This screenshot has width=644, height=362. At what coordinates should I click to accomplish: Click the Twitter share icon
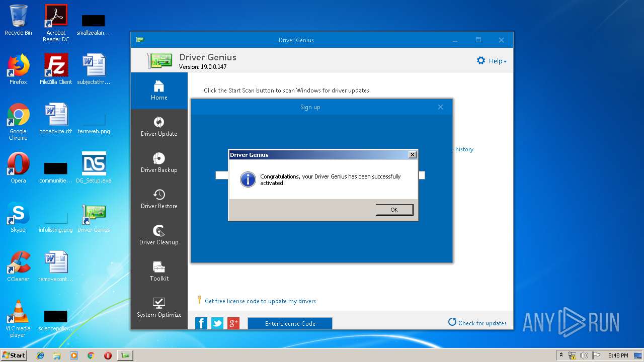pos(217,323)
